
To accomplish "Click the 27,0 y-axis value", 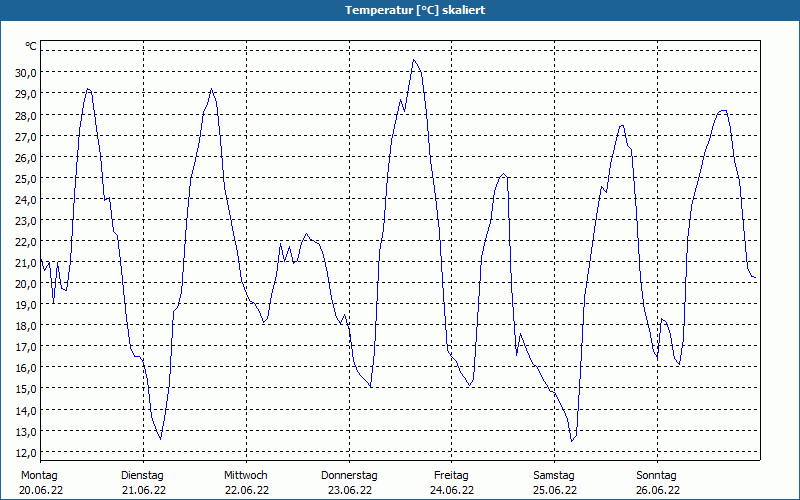I will click(26, 136).
